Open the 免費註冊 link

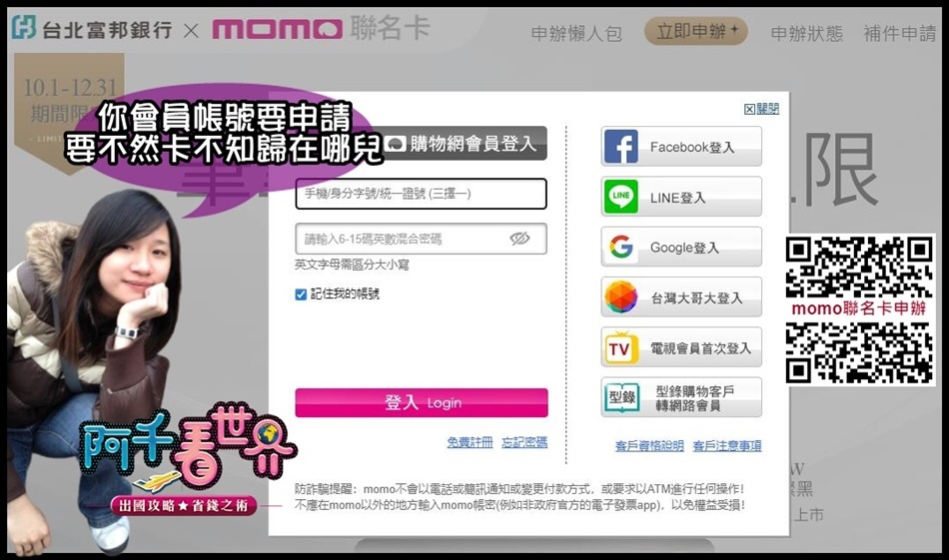tap(470, 442)
